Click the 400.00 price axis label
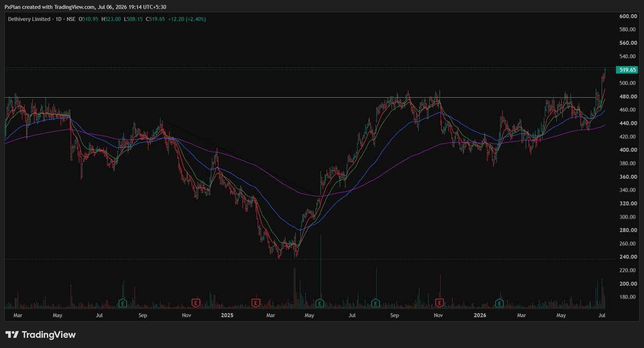 627,150
